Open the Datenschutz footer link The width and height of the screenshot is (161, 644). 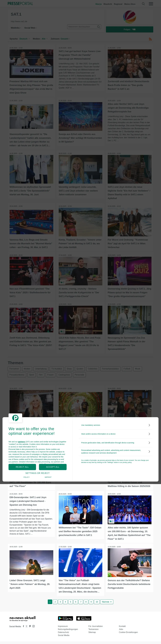coord(63,632)
